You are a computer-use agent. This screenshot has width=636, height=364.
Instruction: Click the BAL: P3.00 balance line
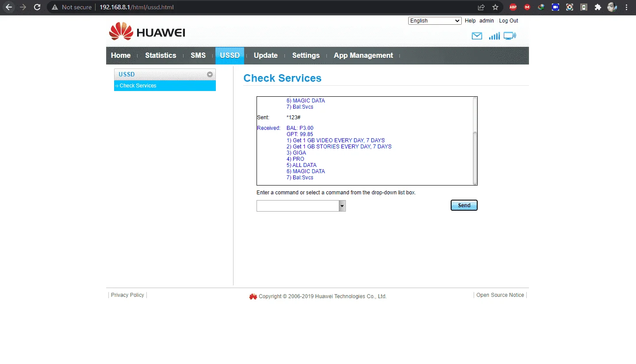pos(300,128)
